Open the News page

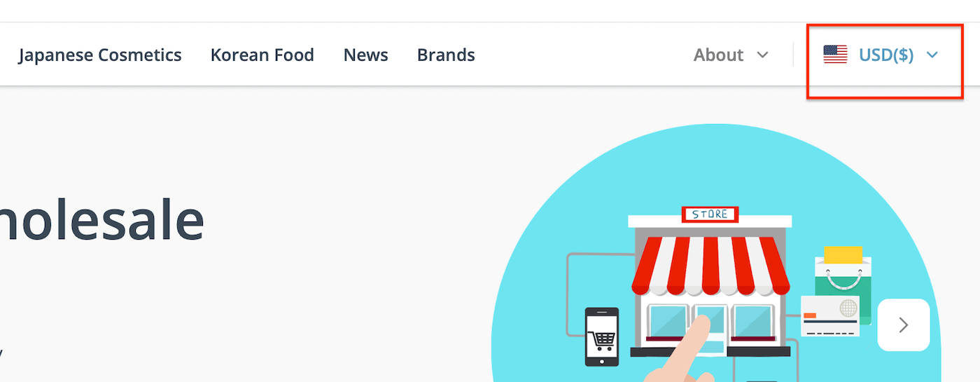coord(365,55)
